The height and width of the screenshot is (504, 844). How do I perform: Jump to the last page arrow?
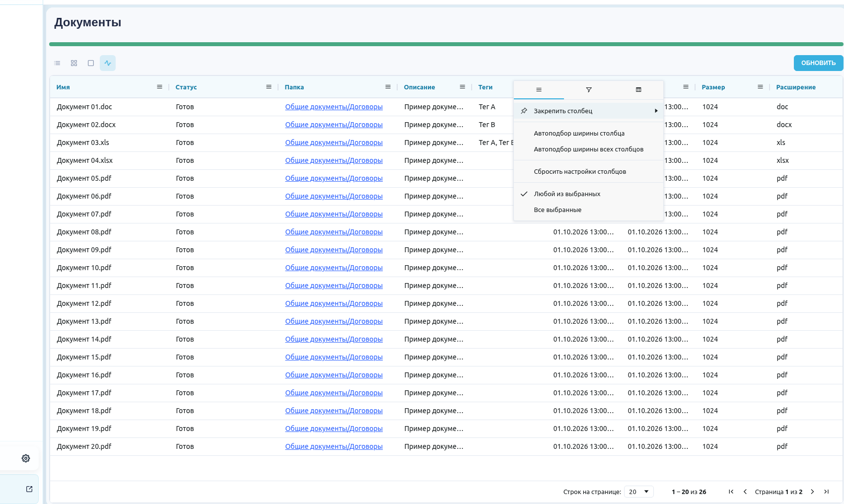pos(826,492)
